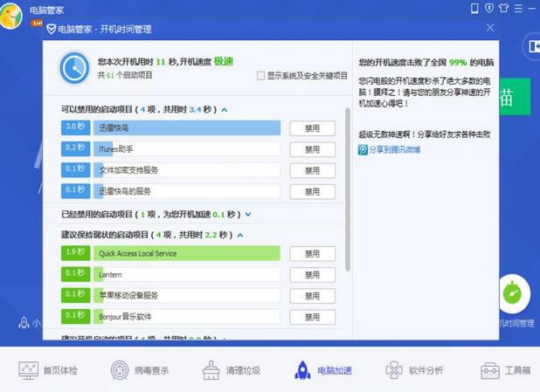Disable Bonjour音乐软件 startup item
The width and height of the screenshot is (540, 392).
312,317
